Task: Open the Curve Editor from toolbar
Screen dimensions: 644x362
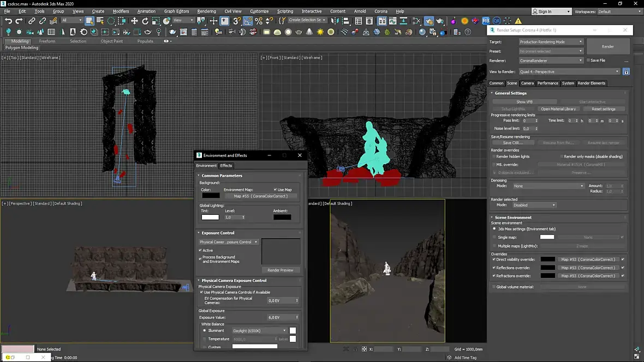Action: pyautogui.click(x=393, y=21)
